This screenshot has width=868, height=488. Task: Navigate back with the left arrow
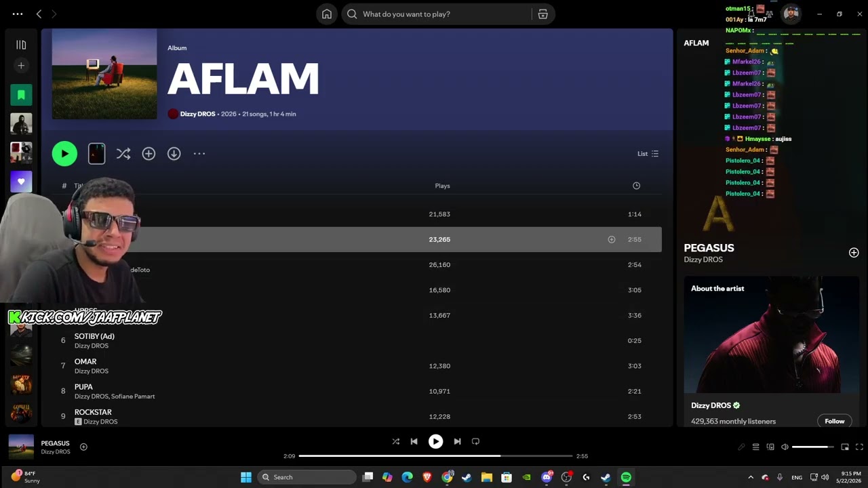[x=39, y=14]
